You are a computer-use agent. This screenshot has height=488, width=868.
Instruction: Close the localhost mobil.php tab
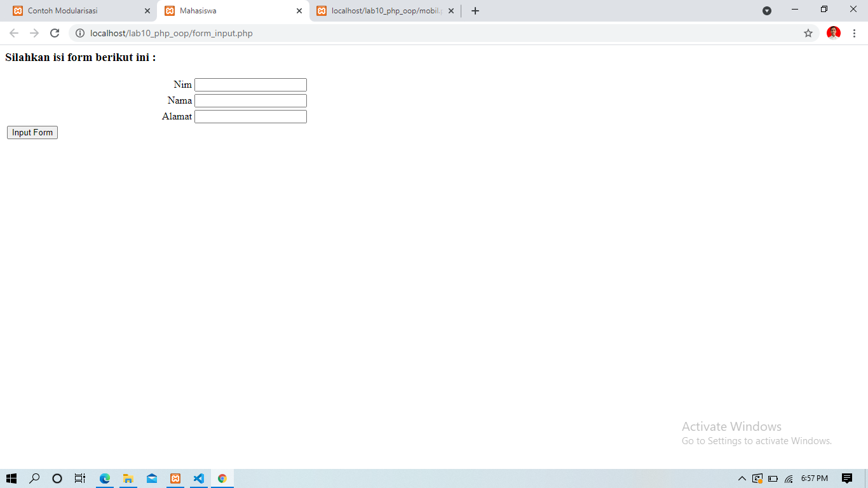click(451, 11)
